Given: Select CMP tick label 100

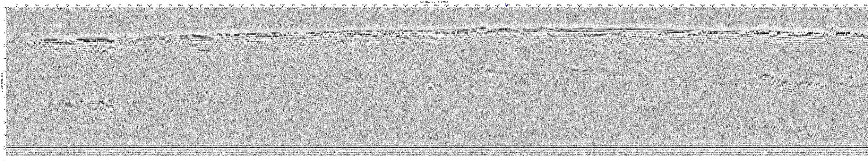Looking at the screenshot, I should point(17,6).
